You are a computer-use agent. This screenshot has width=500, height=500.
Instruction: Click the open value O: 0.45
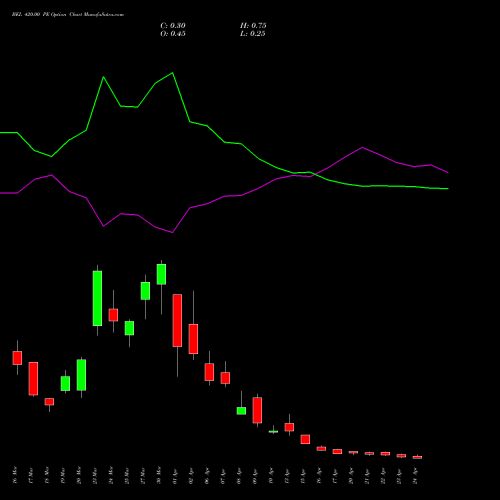(173, 34)
